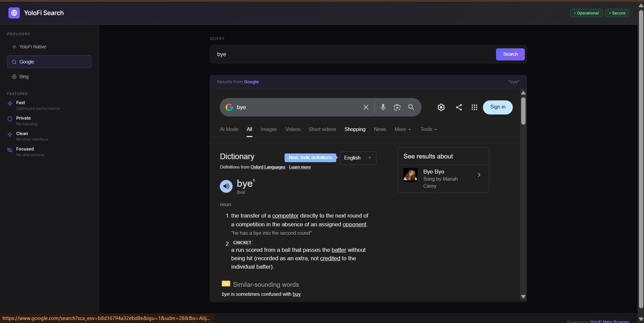Click the Clean sparkle icon
The width and height of the screenshot is (644, 323).
[10, 134]
